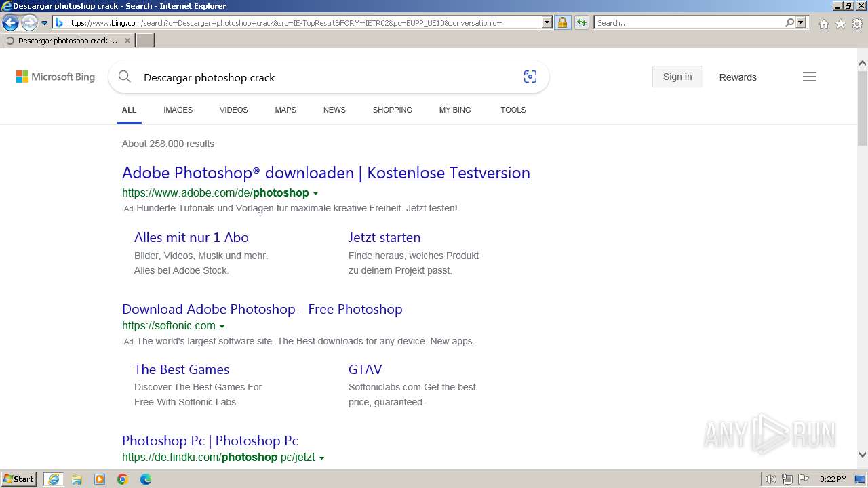The height and width of the screenshot is (488, 868).
Task: Go forward with the browser Forward arrow
Action: click(x=29, y=22)
